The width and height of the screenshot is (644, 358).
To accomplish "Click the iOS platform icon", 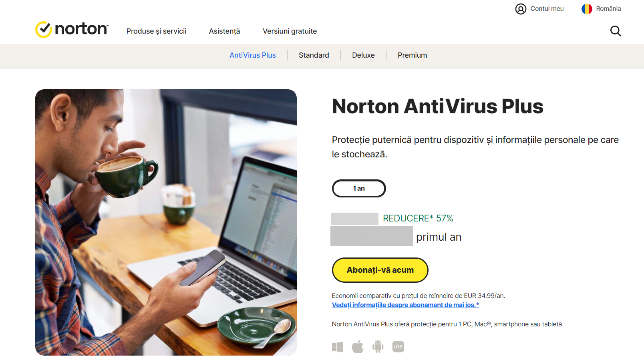I will (398, 346).
